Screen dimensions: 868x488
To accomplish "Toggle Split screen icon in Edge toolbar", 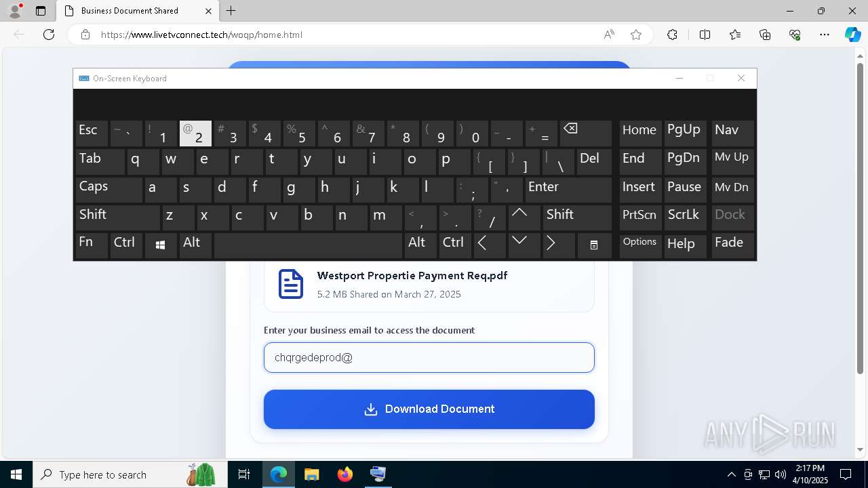I will click(705, 35).
